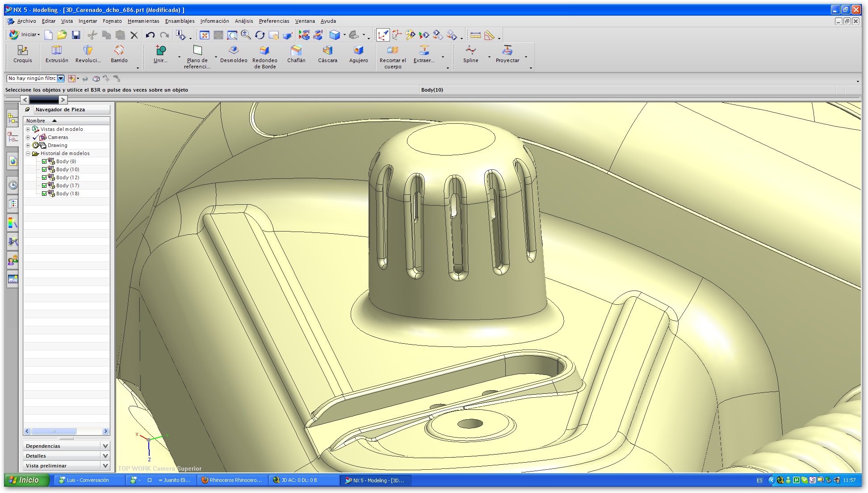Toggle Body (18) visibility checkbox
The width and height of the screenshot is (868, 493).
click(44, 194)
